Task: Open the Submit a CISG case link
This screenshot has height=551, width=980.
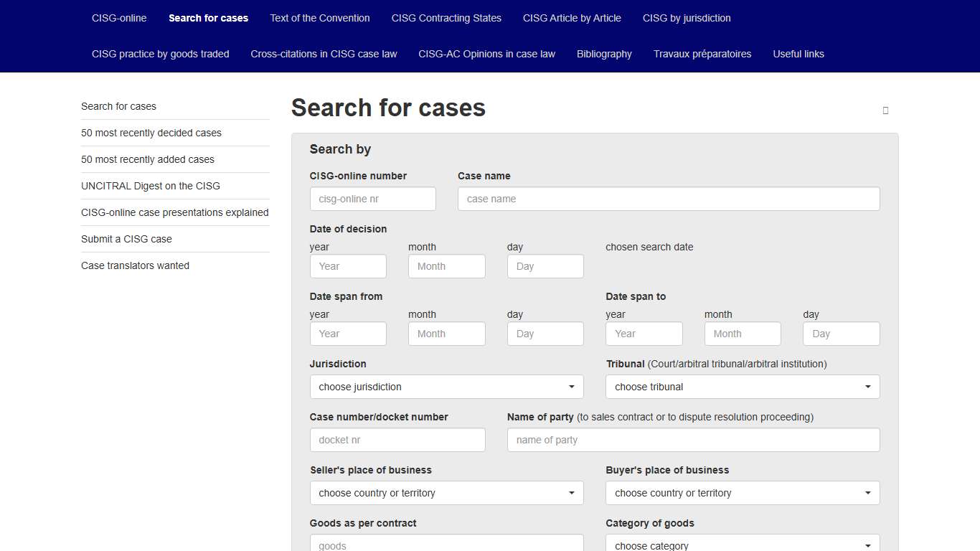Action: coord(126,239)
